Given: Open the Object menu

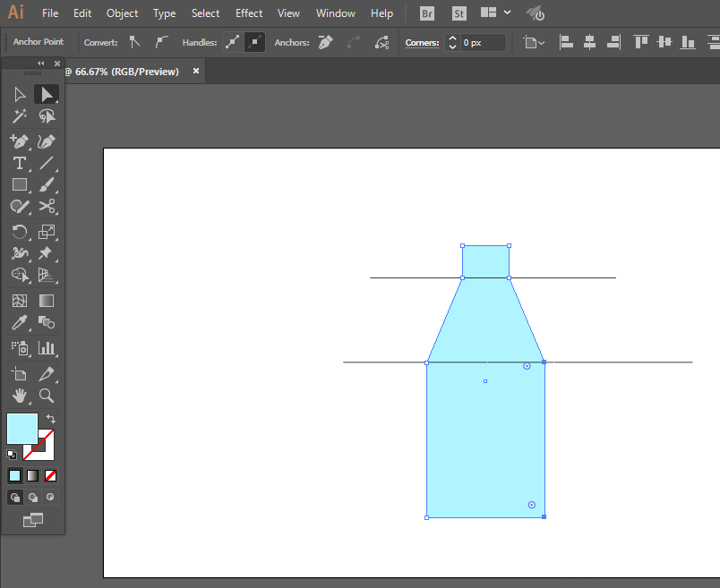Looking at the screenshot, I should click(122, 13).
